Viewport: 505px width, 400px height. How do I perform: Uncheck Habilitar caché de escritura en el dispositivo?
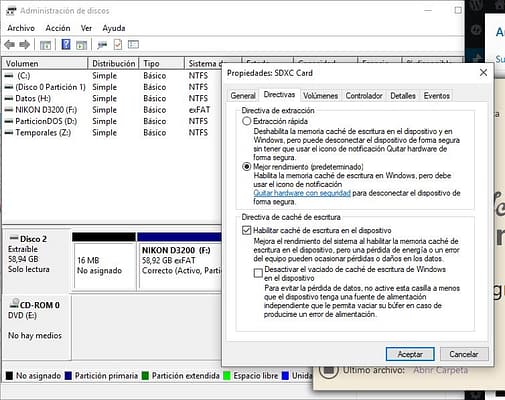pyautogui.click(x=246, y=230)
